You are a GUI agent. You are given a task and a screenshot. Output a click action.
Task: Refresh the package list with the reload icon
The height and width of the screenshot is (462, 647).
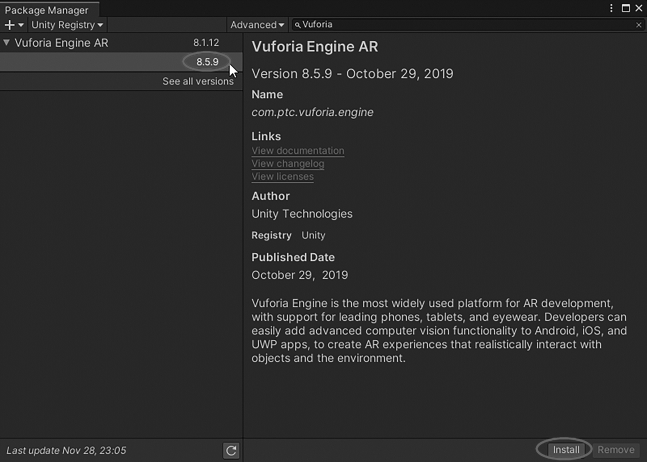[231, 450]
